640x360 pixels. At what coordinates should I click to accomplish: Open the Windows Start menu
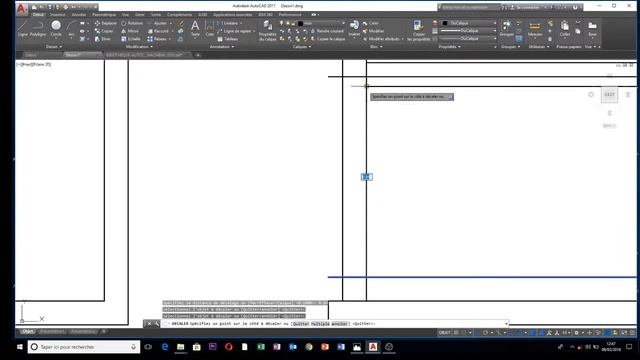pyautogui.click(x=20, y=347)
